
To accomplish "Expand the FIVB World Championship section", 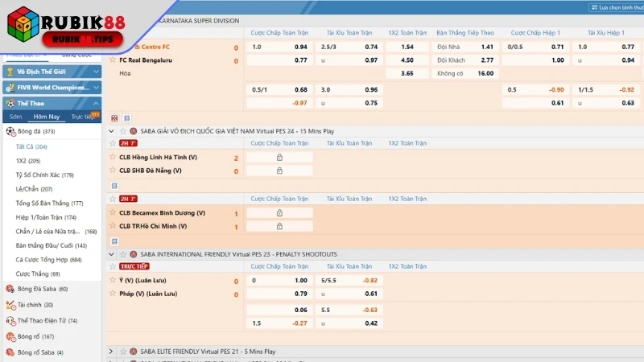I will (x=97, y=88).
